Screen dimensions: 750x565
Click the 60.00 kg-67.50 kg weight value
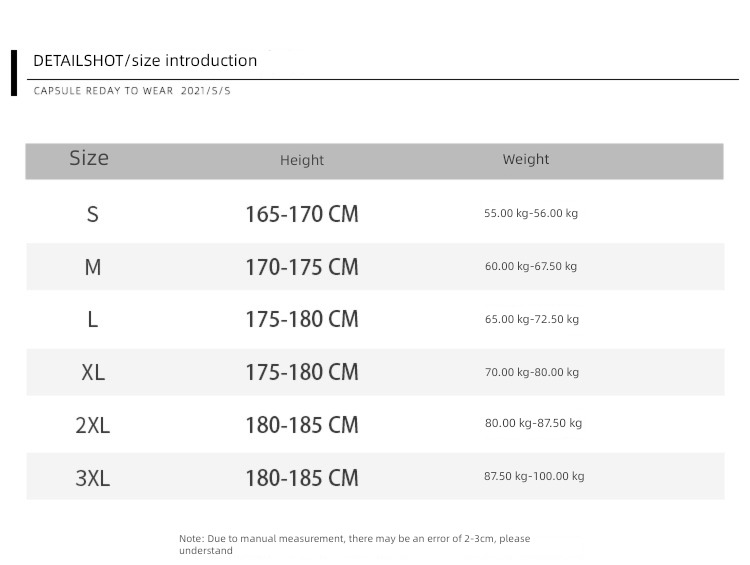[x=531, y=266]
